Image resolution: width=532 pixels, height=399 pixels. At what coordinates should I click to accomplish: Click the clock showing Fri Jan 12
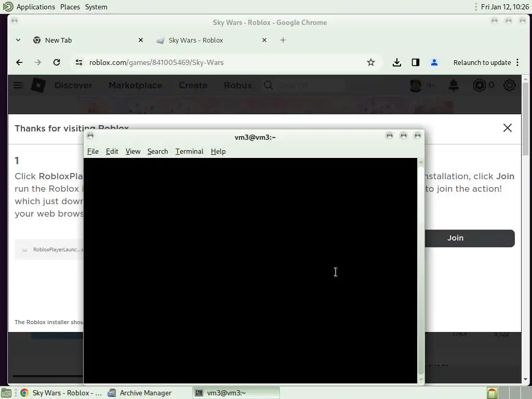coord(504,7)
